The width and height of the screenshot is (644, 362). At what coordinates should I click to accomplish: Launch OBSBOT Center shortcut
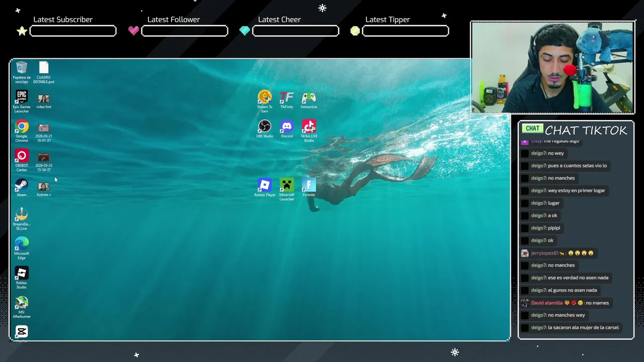pyautogui.click(x=22, y=160)
